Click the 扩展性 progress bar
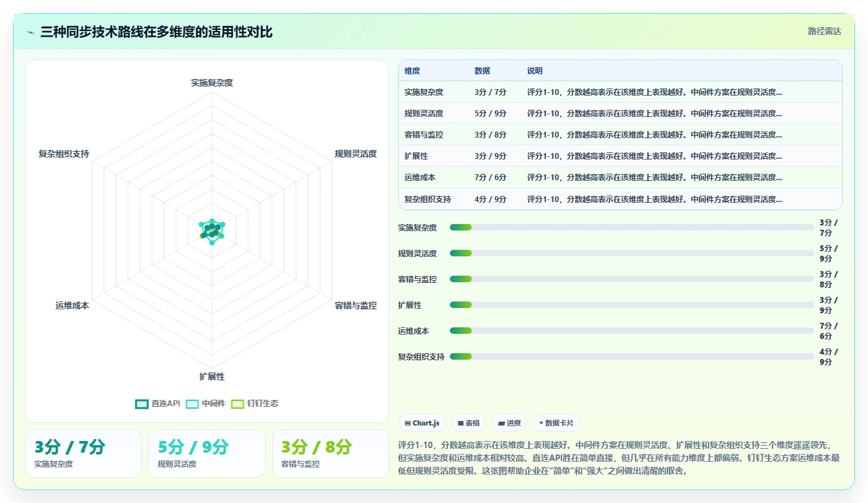This screenshot has height=503, width=868. (632, 305)
